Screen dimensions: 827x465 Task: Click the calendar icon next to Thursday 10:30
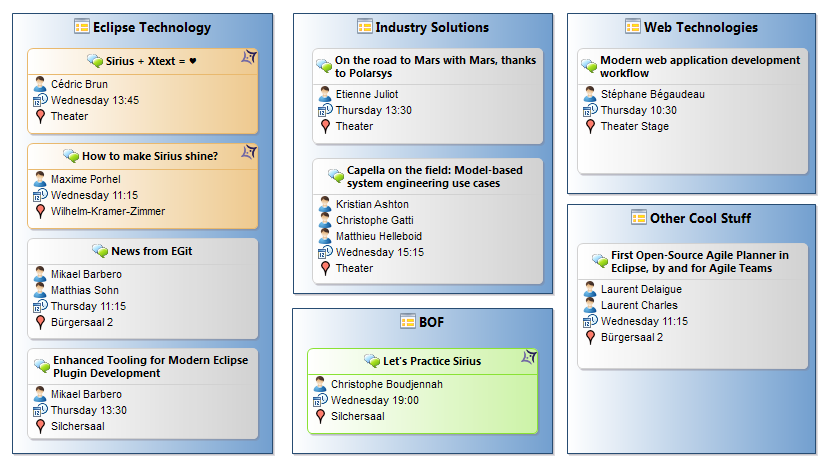click(590, 110)
